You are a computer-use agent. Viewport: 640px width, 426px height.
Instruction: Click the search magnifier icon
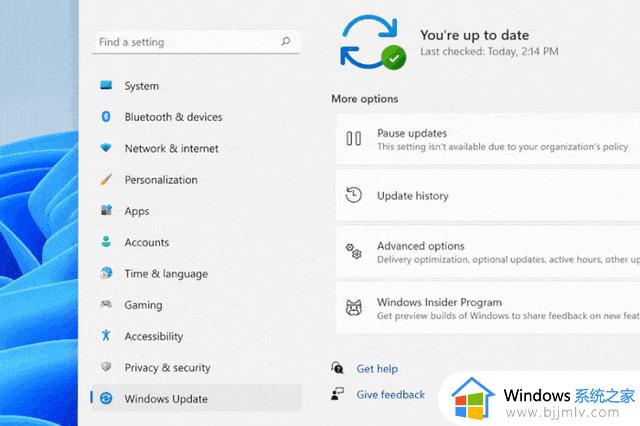[x=286, y=41]
